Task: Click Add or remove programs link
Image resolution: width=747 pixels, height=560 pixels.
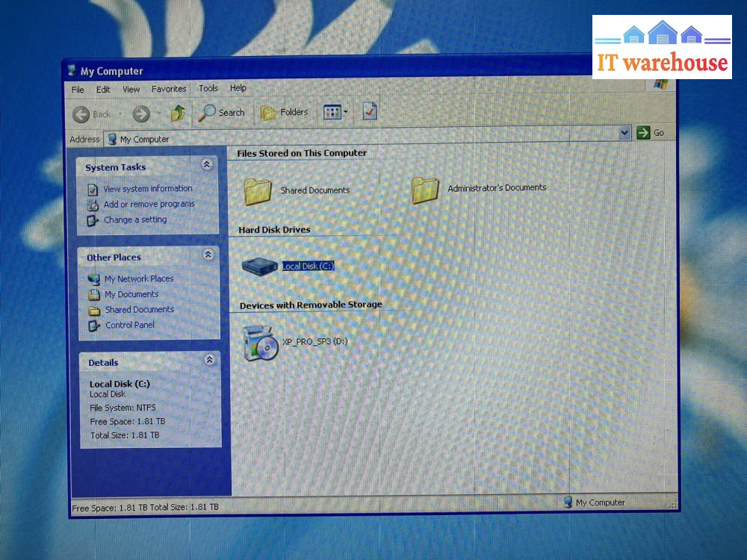Action: (149, 205)
